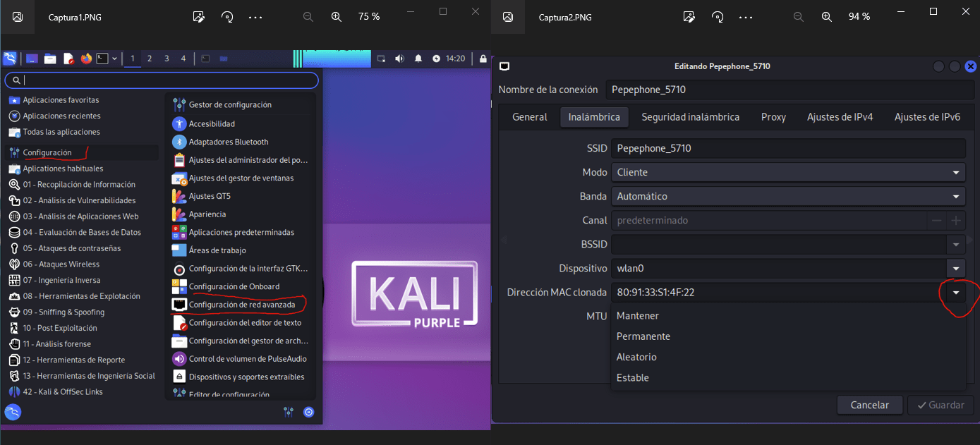The width and height of the screenshot is (980, 445).
Task: Open the Banda dropdown set to Automático
Action: [956, 196]
